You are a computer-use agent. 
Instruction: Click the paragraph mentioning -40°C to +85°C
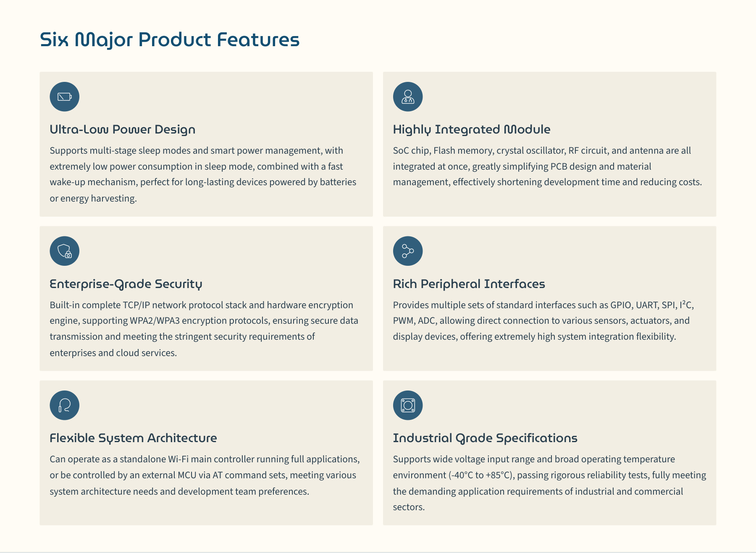(x=549, y=483)
